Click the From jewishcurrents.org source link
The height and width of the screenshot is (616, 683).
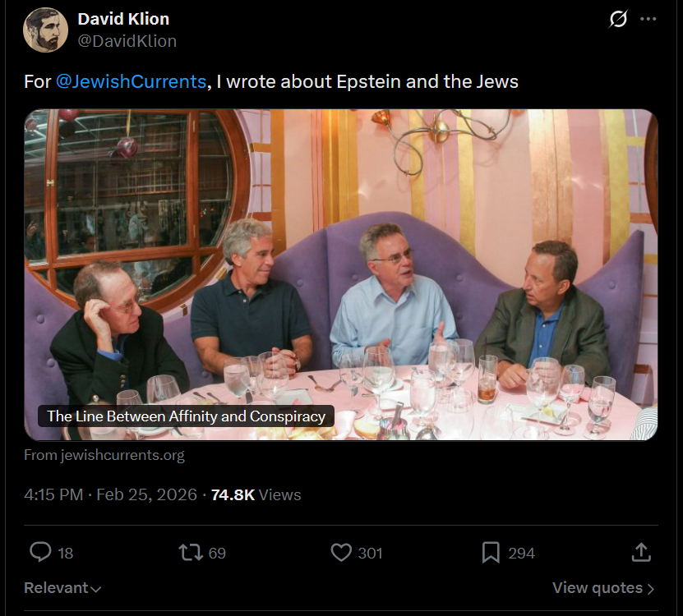(104, 455)
